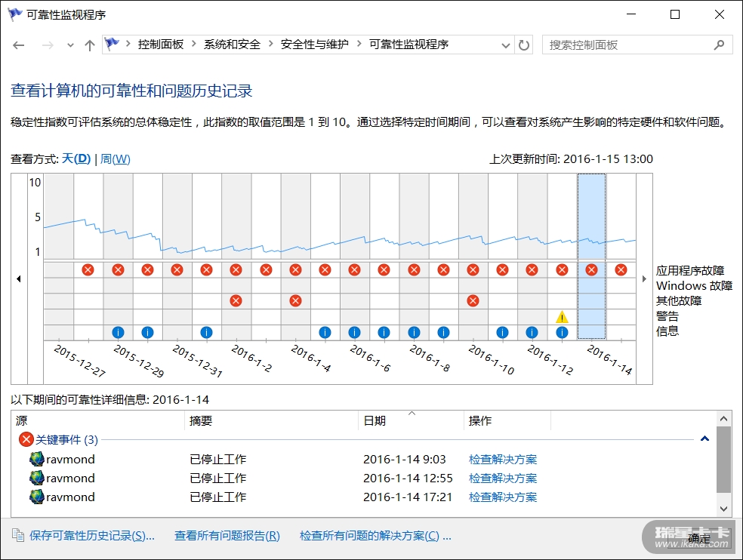Switch view to Days (天)
Viewport: 743px width, 560px height.
click(x=76, y=159)
